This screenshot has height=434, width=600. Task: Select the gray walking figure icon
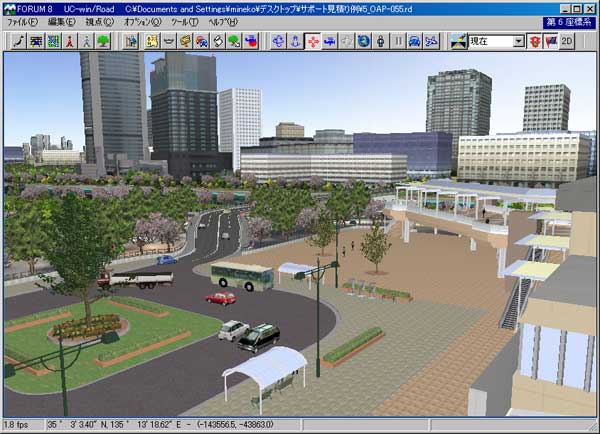click(86, 41)
